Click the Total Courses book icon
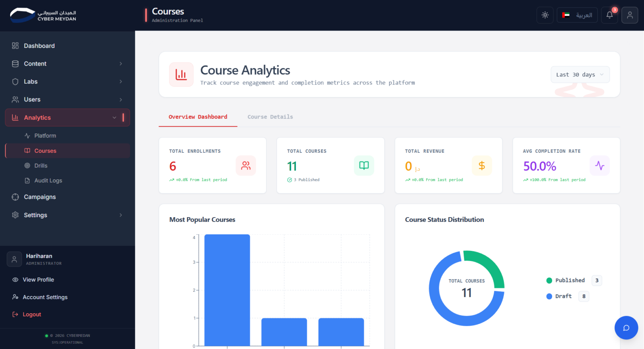644x349 pixels. pyautogui.click(x=364, y=166)
